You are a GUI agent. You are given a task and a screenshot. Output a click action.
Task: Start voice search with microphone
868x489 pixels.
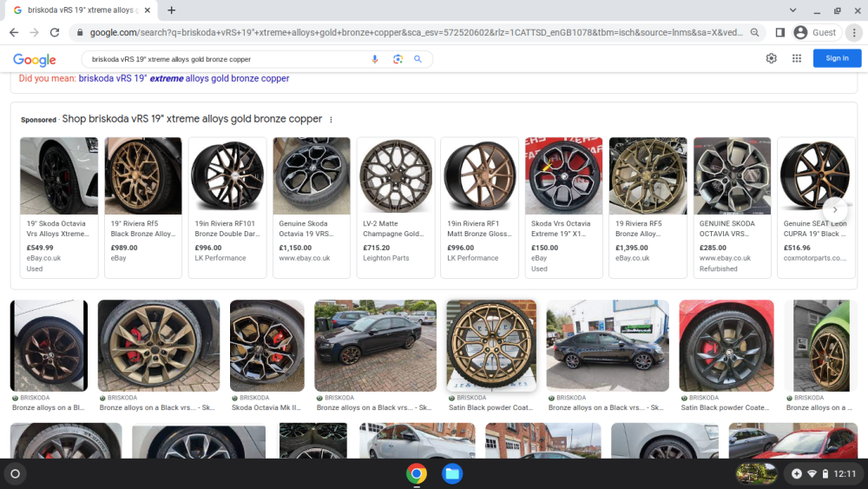point(375,59)
